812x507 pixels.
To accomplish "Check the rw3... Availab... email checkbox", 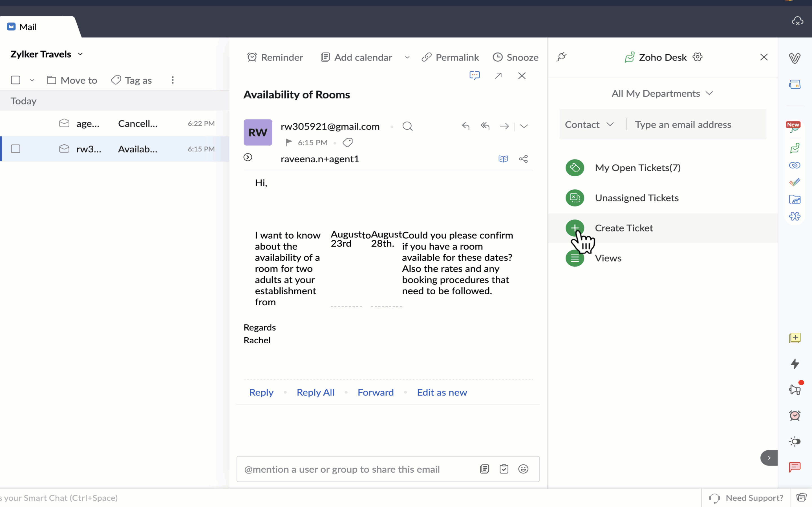I will pyautogui.click(x=16, y=149).
